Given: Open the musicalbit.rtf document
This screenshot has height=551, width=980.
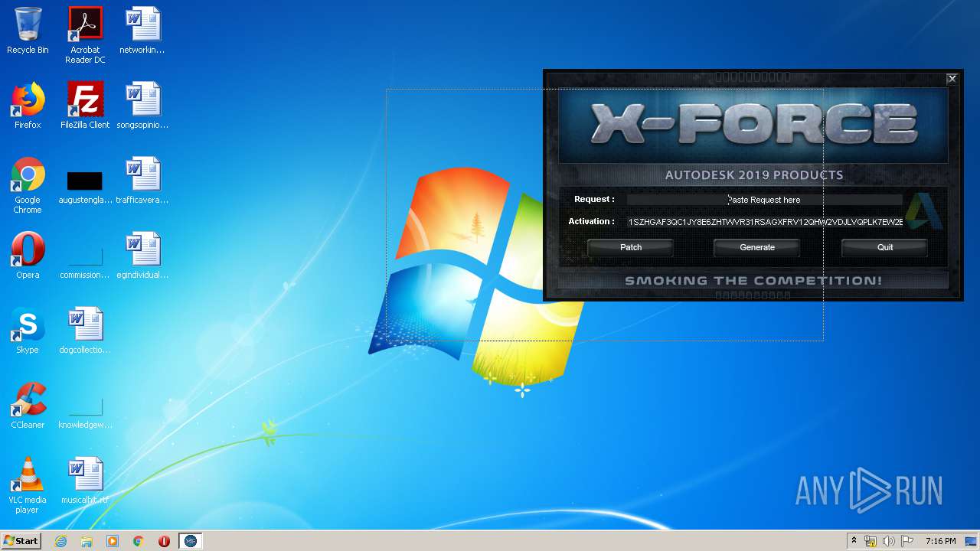Looking at the screenshot, I should click(85, 481).
